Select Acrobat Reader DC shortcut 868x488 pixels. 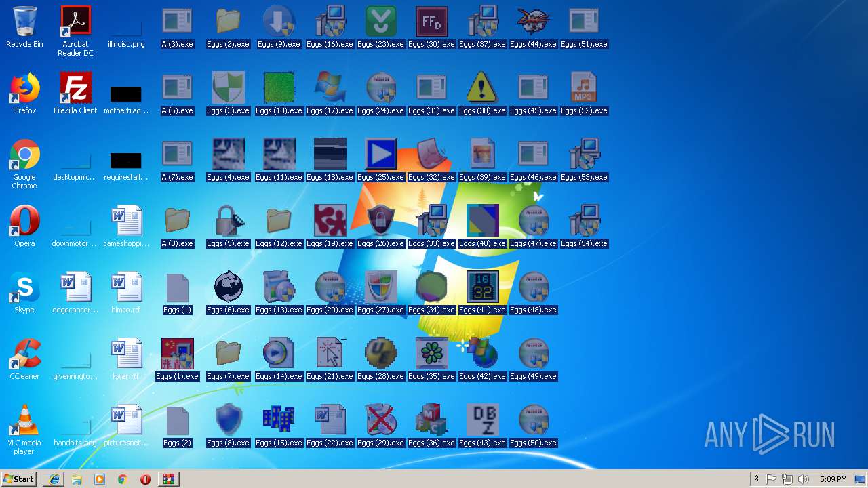click(x=75, y=22)
